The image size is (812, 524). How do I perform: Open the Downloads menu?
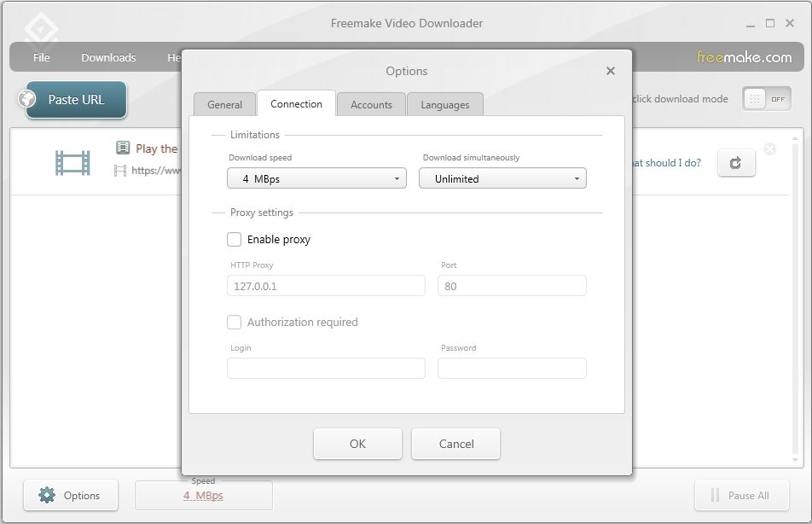point(109,57)
